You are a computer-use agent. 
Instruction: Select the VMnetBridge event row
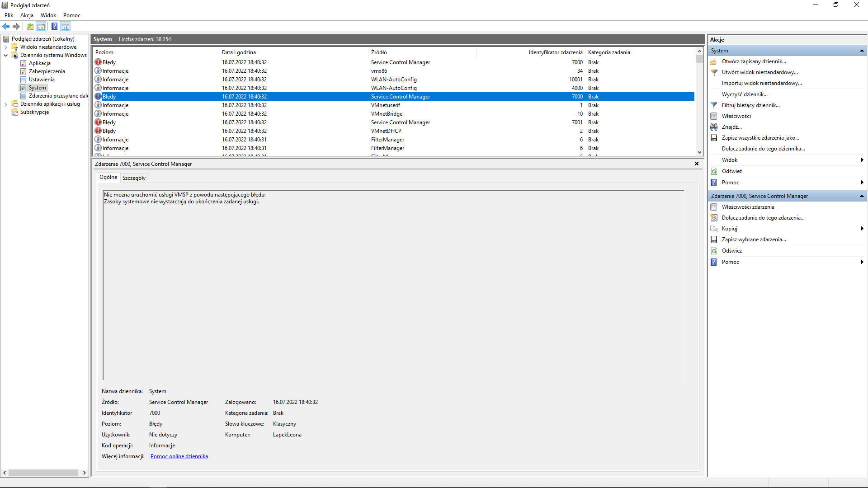[394, 114]
